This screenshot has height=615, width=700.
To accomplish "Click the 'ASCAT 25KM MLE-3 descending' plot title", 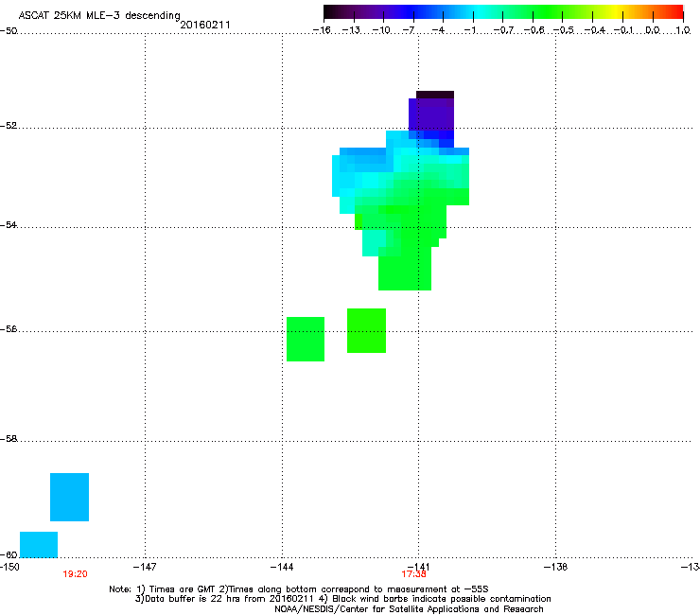I will tap(99, 16).
